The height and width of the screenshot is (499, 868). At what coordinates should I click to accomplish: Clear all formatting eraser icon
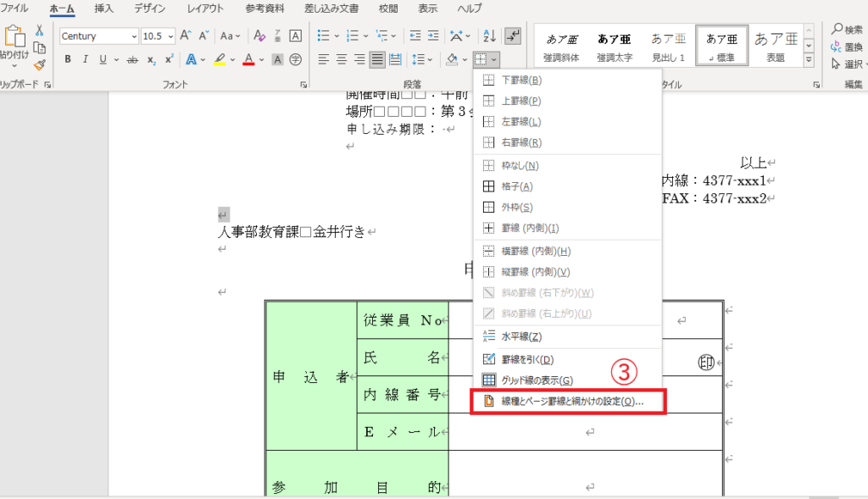point(259,36)
